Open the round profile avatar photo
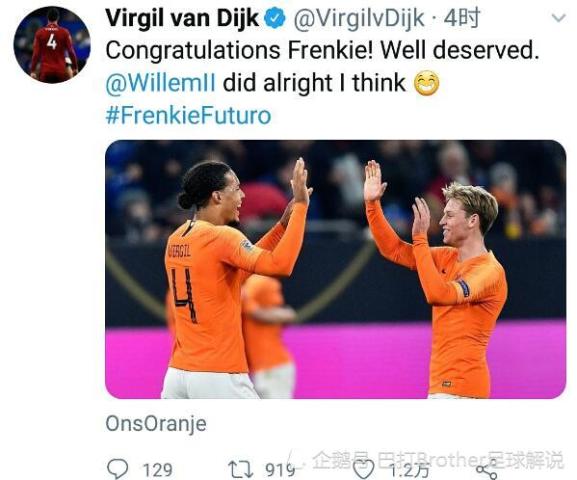 [52, 45]
